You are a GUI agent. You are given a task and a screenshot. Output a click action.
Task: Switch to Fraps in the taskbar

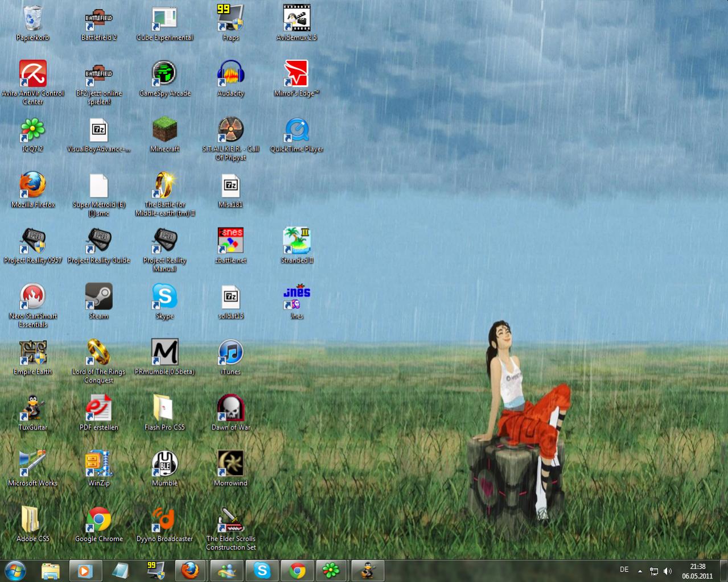pyautogui.click(x=155, y=571)
